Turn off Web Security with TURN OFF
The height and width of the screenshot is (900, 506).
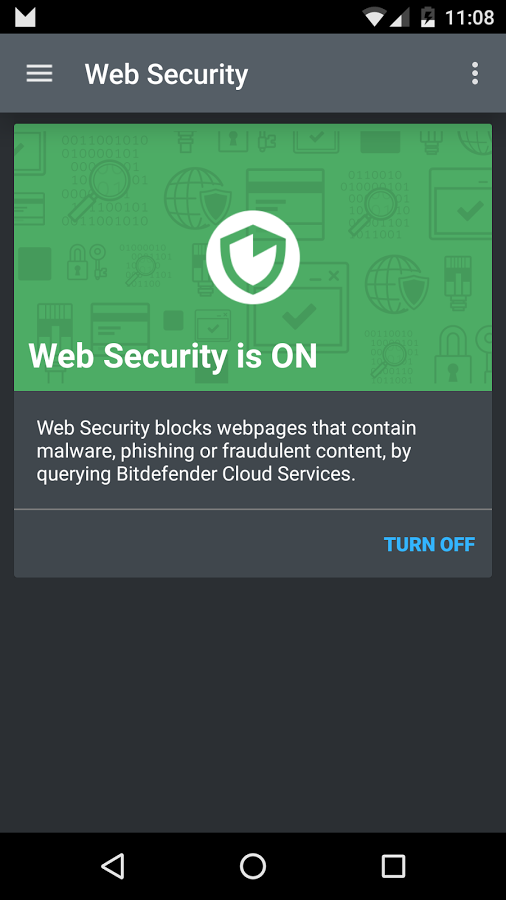429,544
